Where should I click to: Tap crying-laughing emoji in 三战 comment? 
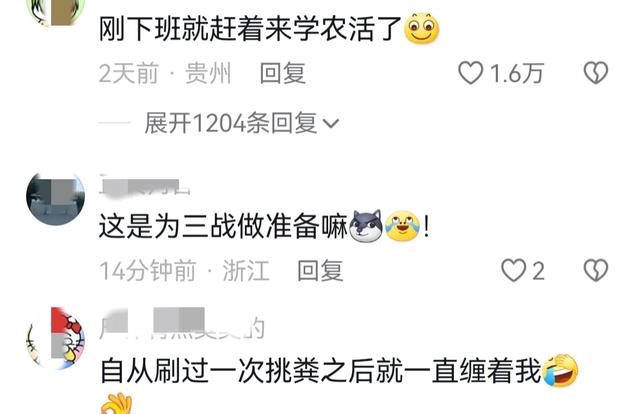(402, 226)
